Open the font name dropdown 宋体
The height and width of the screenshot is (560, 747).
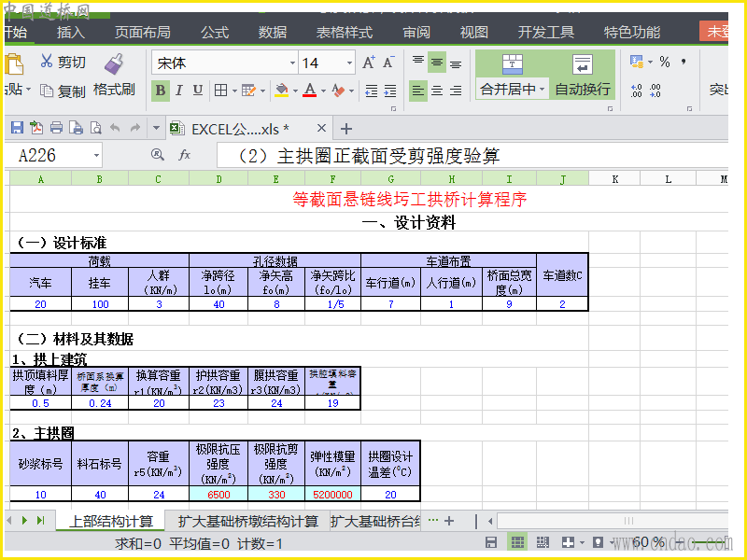(x=292, y=63)
